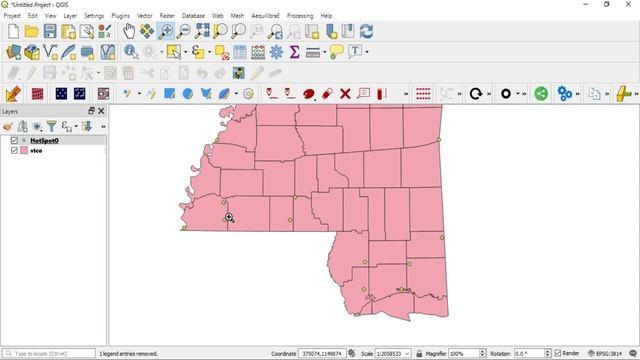
Task: Open the Processing toolbox gear icon
Action: [x=276, y=52]
